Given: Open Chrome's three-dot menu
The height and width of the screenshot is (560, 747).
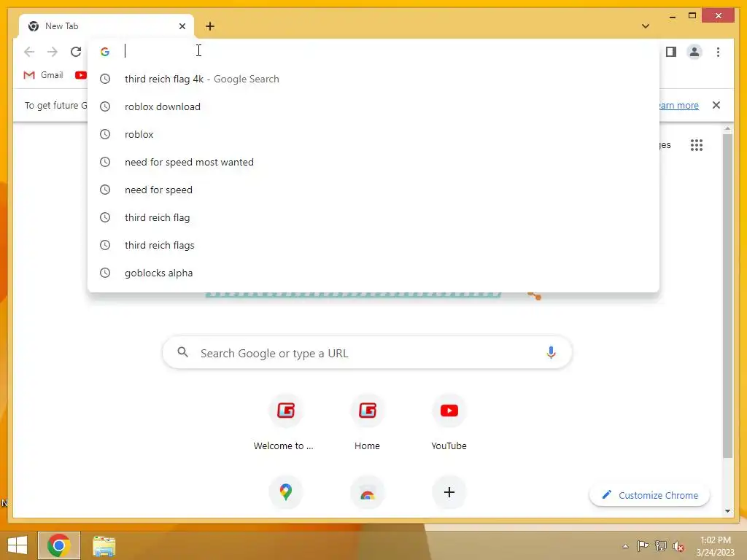Looking at the screenshot, I should pyautogui.click(x=718, y=52).
